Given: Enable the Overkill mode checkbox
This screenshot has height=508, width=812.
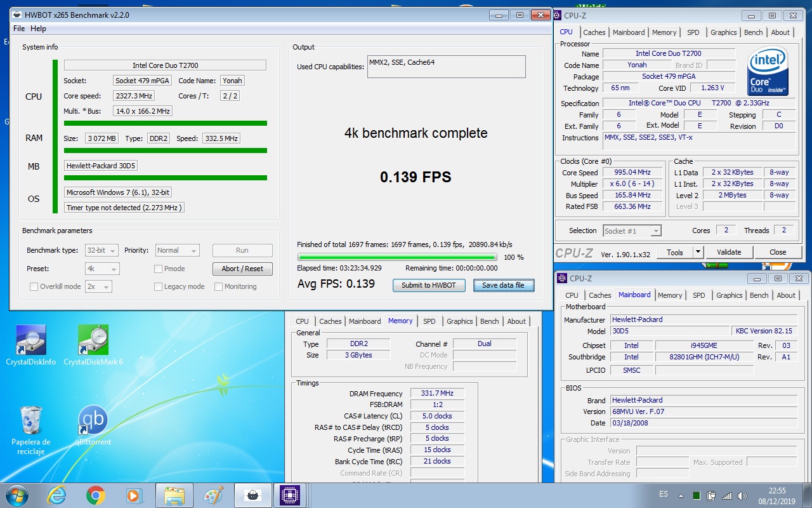Looking at the screenshot, I should click(x=34, y=286).
